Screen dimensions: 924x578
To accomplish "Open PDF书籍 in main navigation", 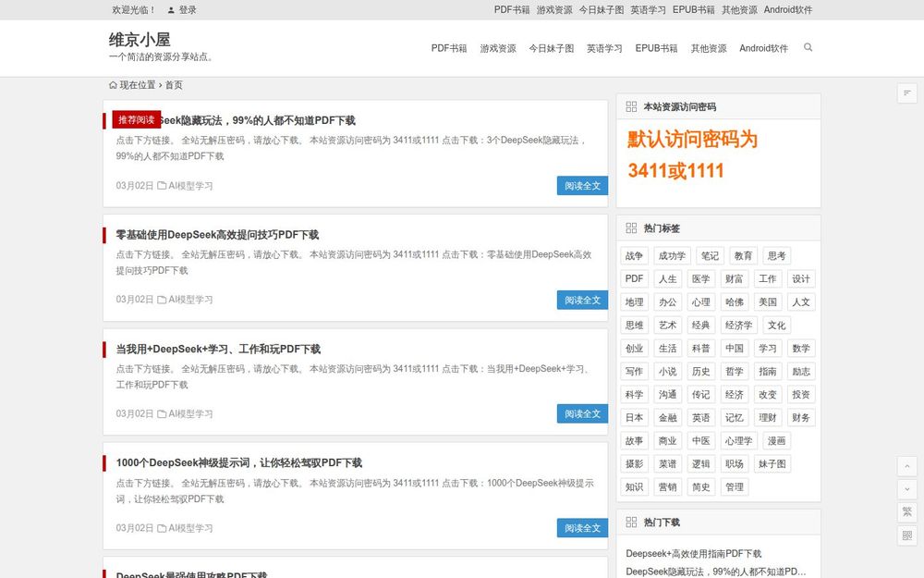I will tap(449, 48).
